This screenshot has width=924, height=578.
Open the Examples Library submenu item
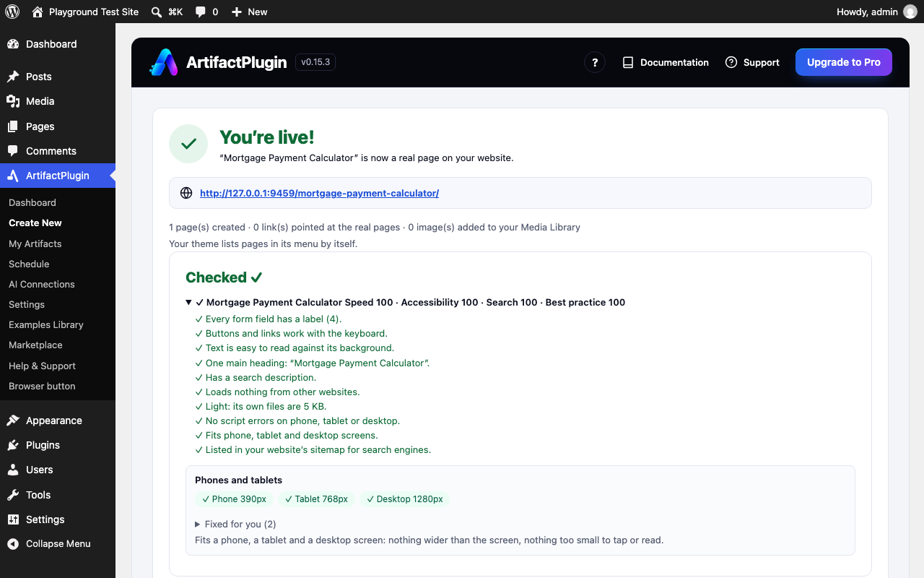click(x=58, y=324)
